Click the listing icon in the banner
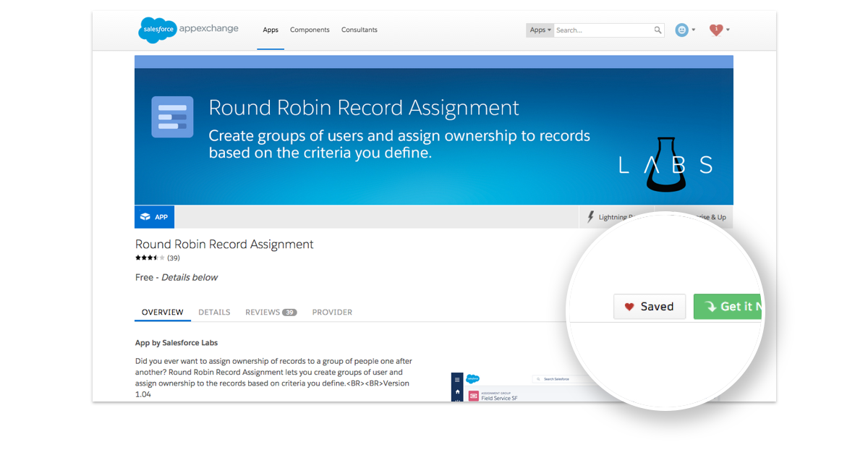The height and width of the screenshot is (463, 868). pyautogui.click(x=172, y=116)
